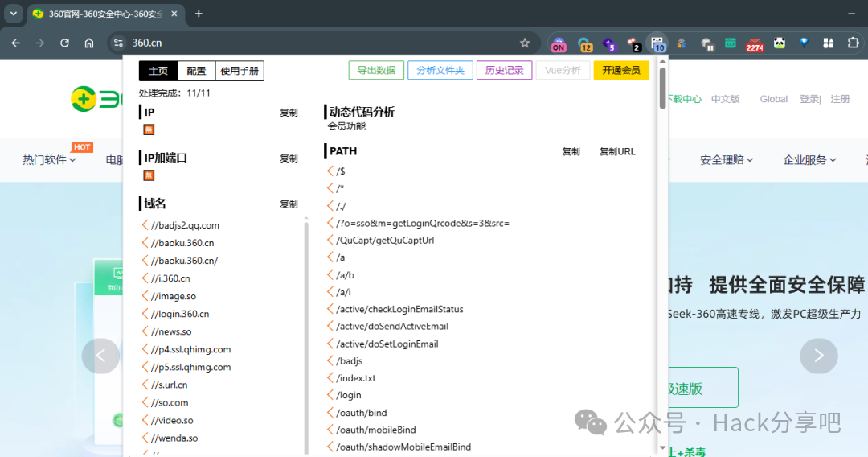The height and width of the screenshot is (457, 868).
Task: Open the 企业服务 dropdown menu
Action: [x=809, y=160]
